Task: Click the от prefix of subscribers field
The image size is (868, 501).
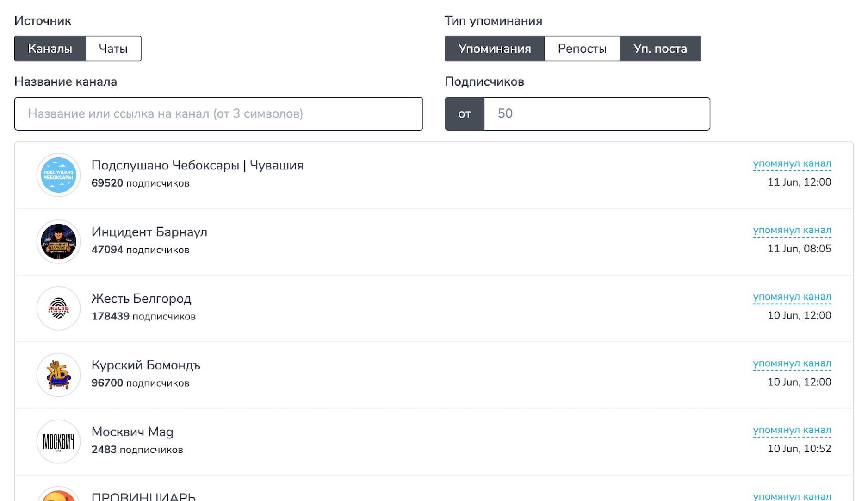Action: [x=465, y=114]
